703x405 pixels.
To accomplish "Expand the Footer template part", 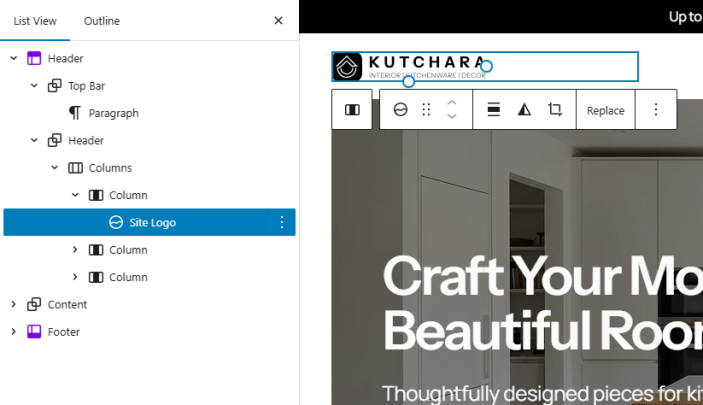I will click(13, 331).
